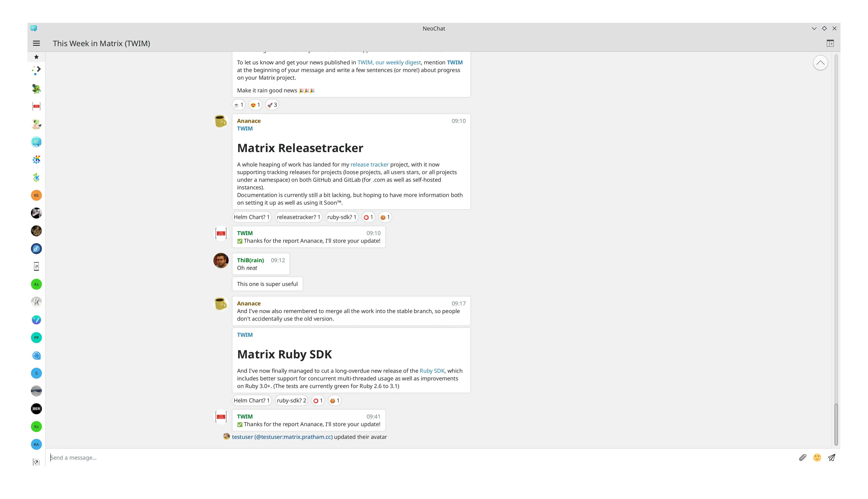The width and height of the screenshot is (868, 499).
Task: Toggle the heart-eyes emoji reaction
Action: pyautogui.click(x=255, y=105)
